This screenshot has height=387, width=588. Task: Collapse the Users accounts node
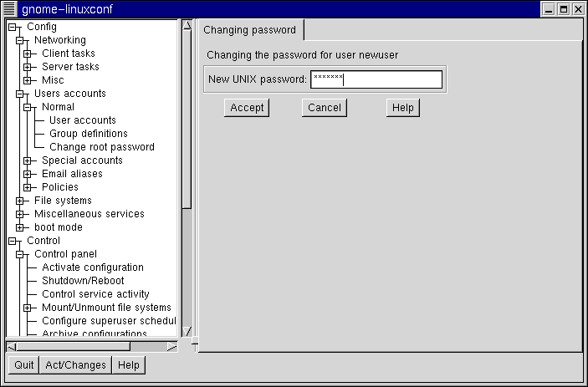(20, 94)
